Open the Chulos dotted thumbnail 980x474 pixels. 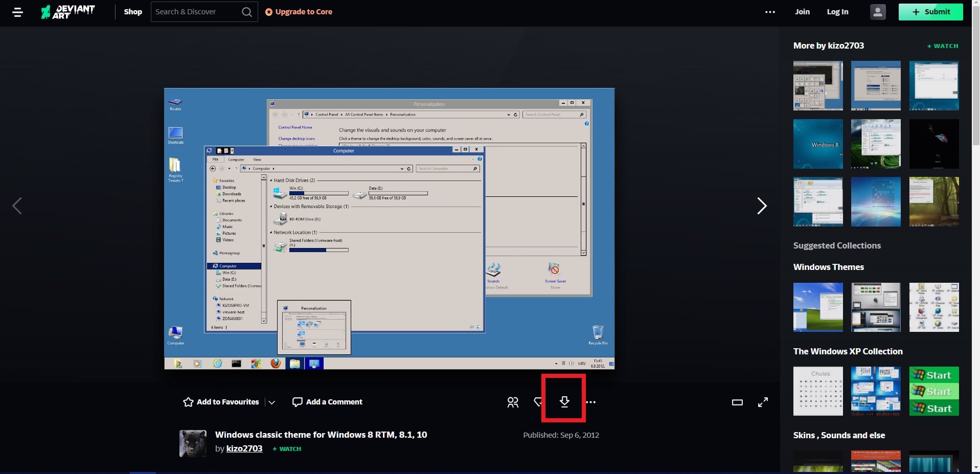pos(818,391)
